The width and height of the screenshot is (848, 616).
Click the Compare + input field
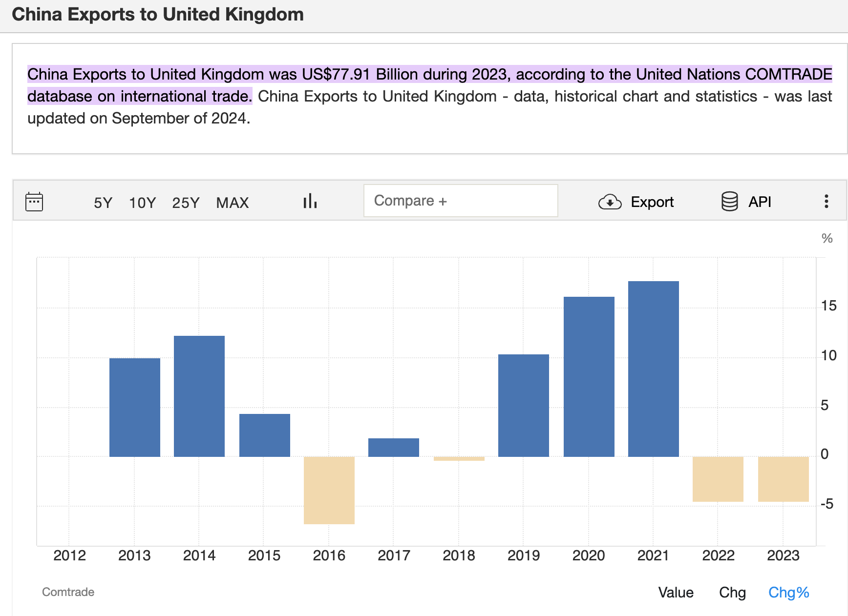pyautogui.click(x=461, y=201)
